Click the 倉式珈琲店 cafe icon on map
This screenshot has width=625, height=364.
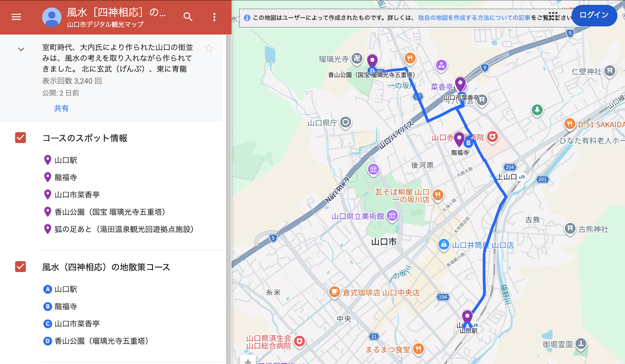coord(334,292)
